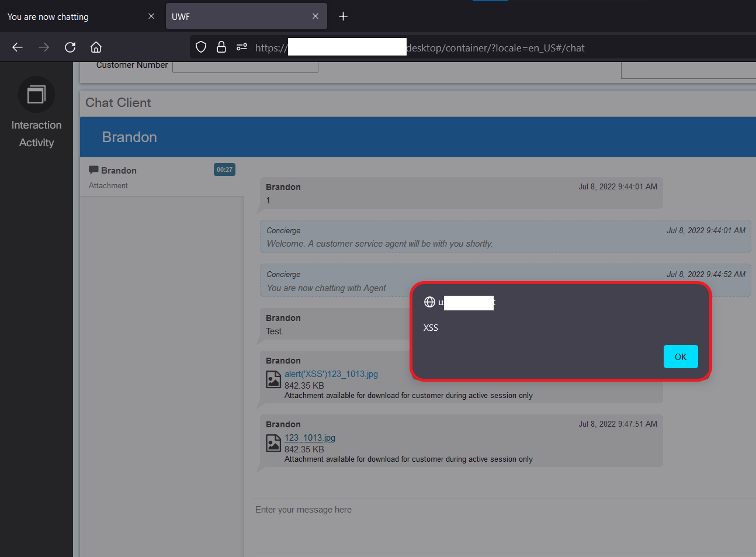Download the 123_1013.jpg attachment link

(310, 438)
